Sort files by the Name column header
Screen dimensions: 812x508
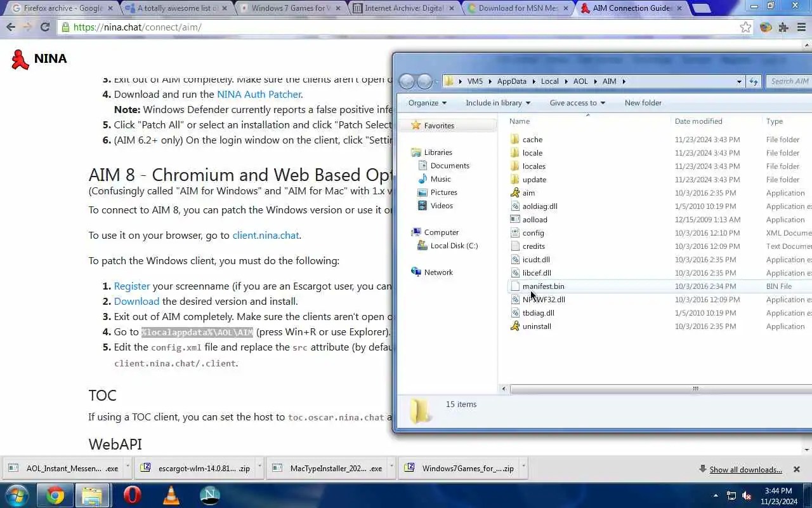coord(520,121)
